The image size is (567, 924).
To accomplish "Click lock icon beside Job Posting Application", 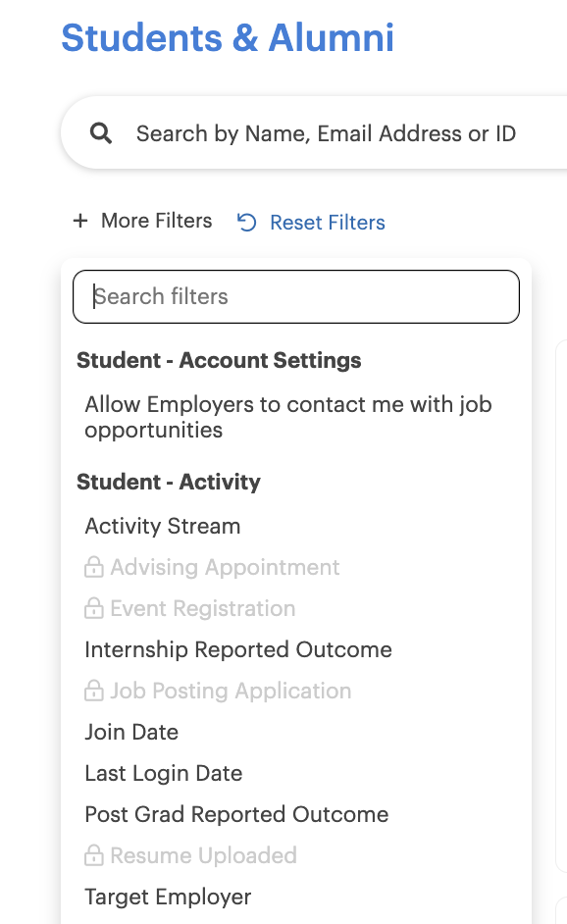I will click(94, 692).
